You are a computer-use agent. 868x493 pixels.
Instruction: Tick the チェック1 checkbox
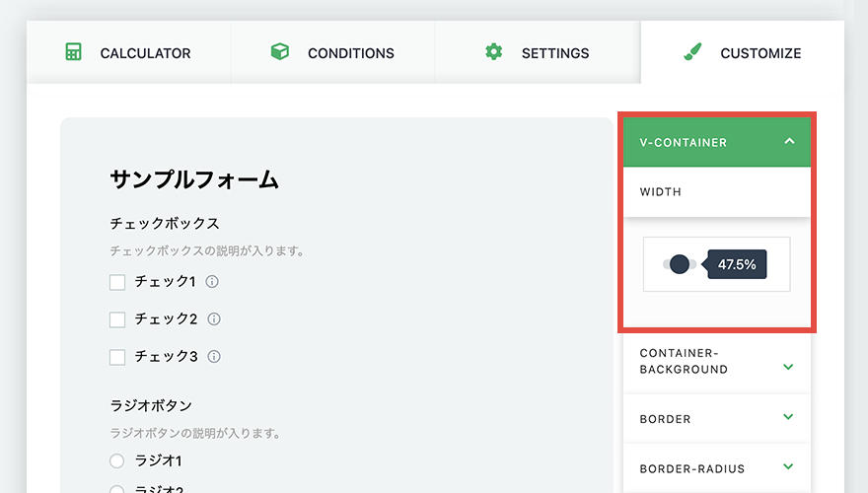pyautogui.click(x=117, y=282)
